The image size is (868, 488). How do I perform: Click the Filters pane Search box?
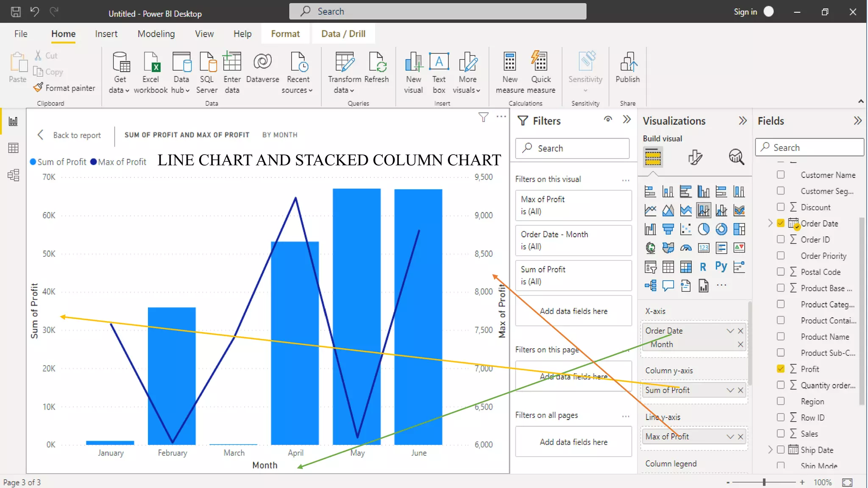pos(572,148)
